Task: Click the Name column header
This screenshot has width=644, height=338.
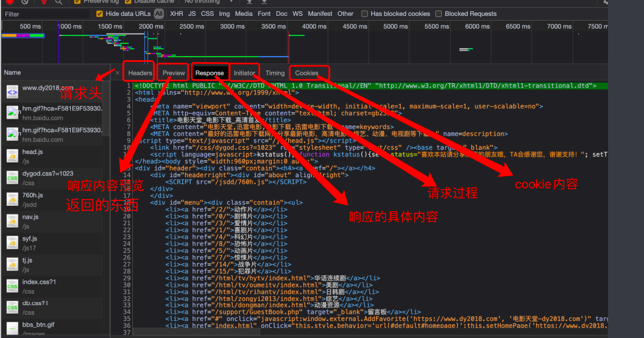Action: pos(55,72)
